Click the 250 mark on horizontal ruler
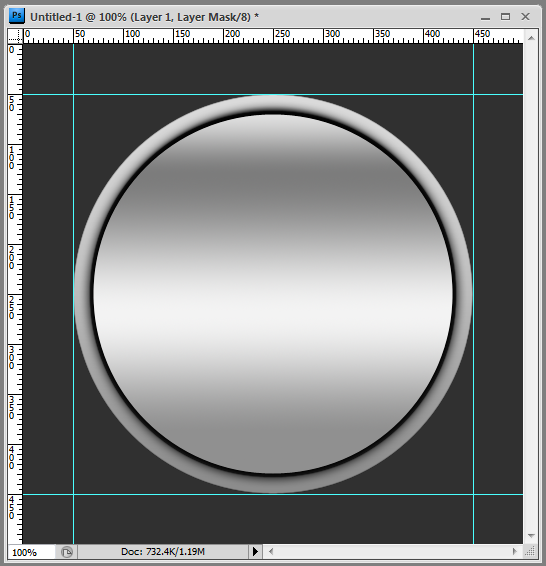This screenshot has width=546, height=566. coord(282,34)
